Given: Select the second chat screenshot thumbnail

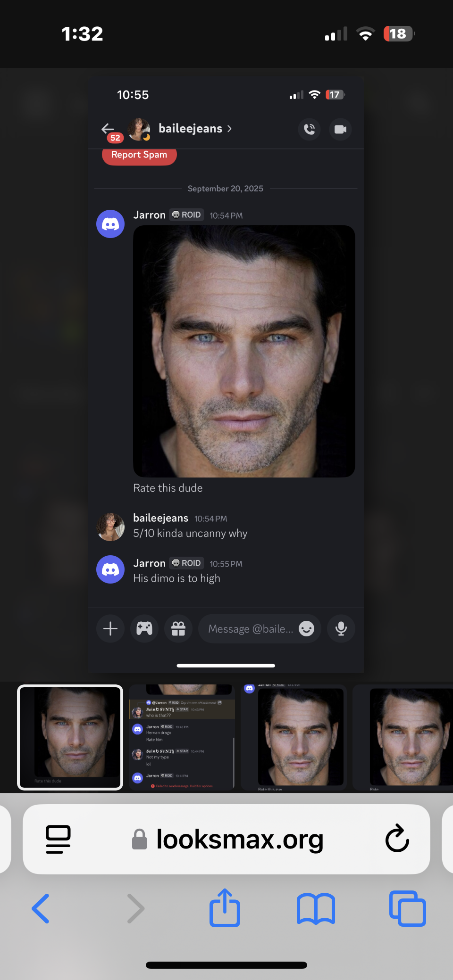Looking at the screenshot, I should point(182,737).
